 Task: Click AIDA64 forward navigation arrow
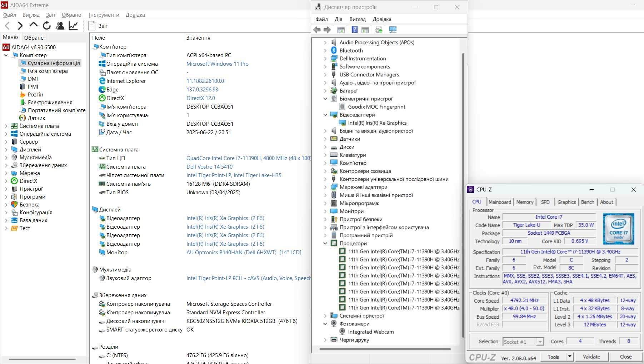[20, 25]
